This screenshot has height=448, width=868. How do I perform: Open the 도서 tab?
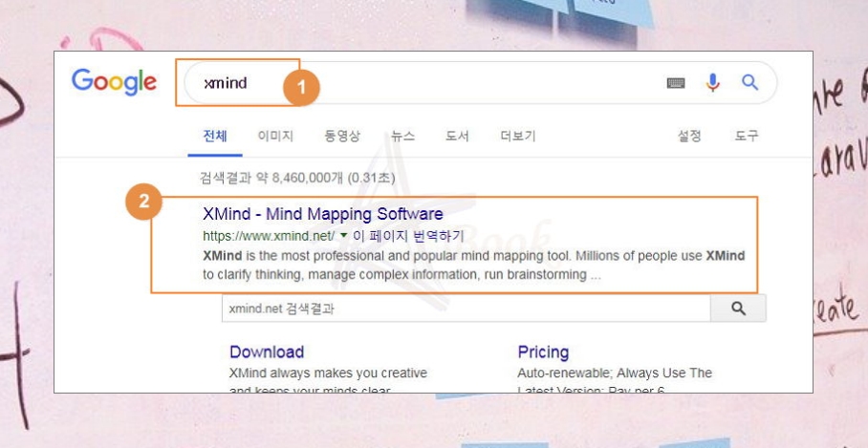click(457, 136)
